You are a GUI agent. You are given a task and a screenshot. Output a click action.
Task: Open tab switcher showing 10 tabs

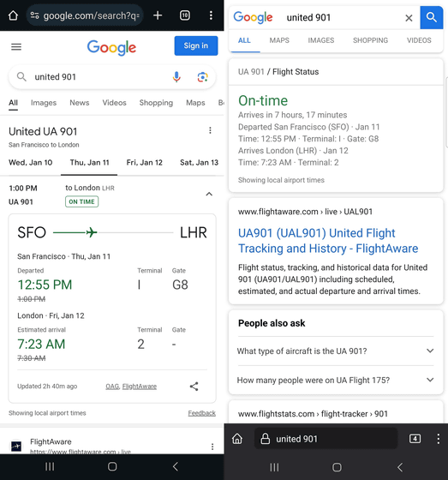coord(185,15)
